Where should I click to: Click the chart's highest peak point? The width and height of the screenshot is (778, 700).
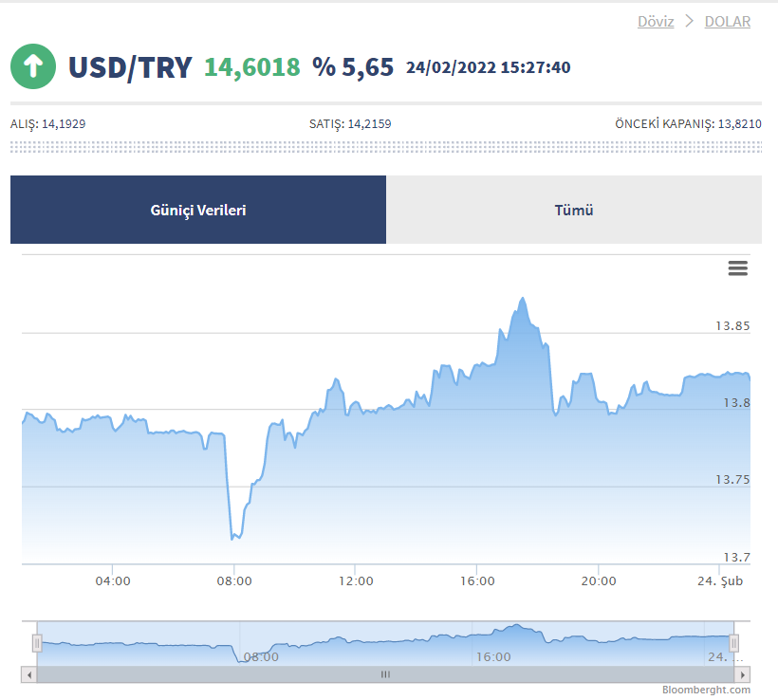pos(522,298)
